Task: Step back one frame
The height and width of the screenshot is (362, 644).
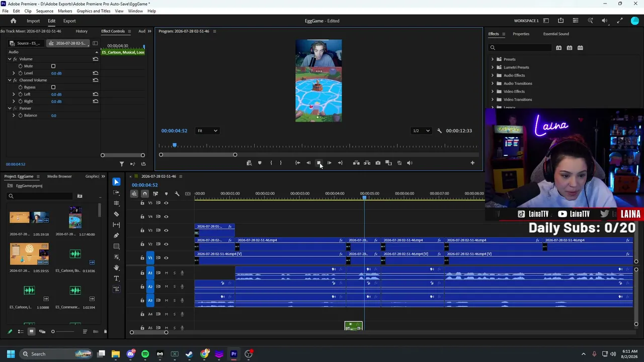Action: pos(308,163)
